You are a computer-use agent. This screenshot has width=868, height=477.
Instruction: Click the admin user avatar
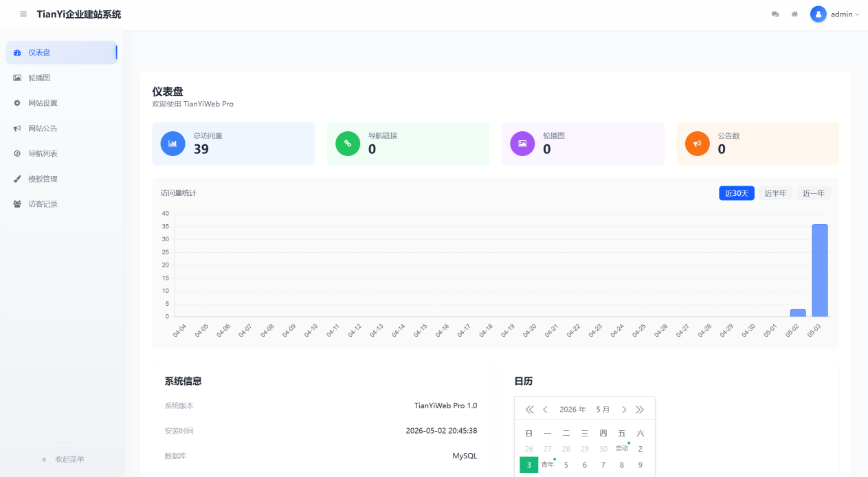click(818, 14)
